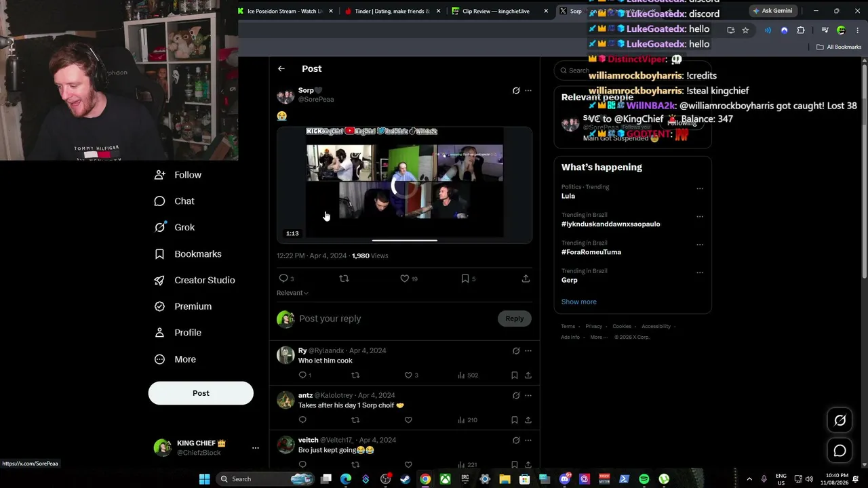This screenshot has width=868, height=488.
Task: Open Xbox app from the taskbar
Action: click(445, 479)
